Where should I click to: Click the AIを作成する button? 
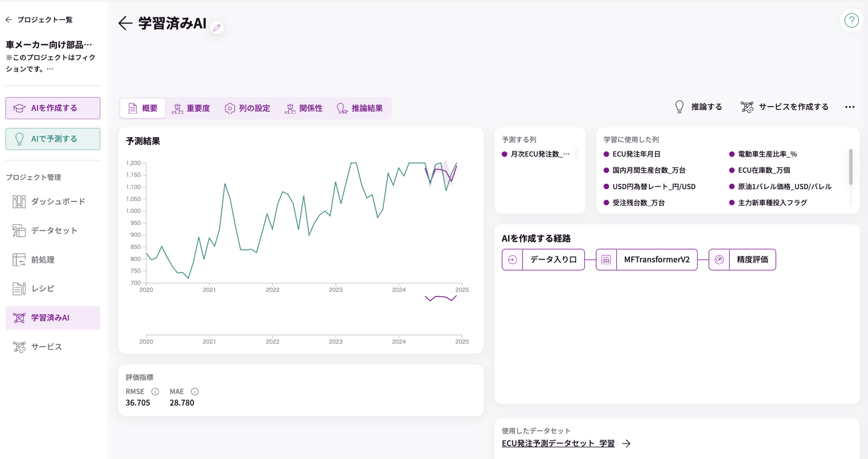coord(53,108)
